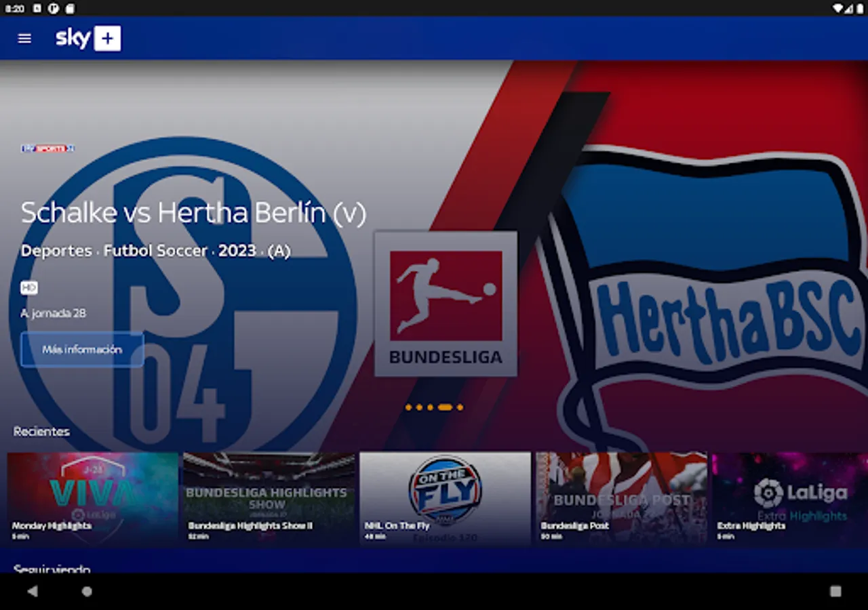
Task: Select the last carousel indicator dot
Action: [x=460, y=407]
